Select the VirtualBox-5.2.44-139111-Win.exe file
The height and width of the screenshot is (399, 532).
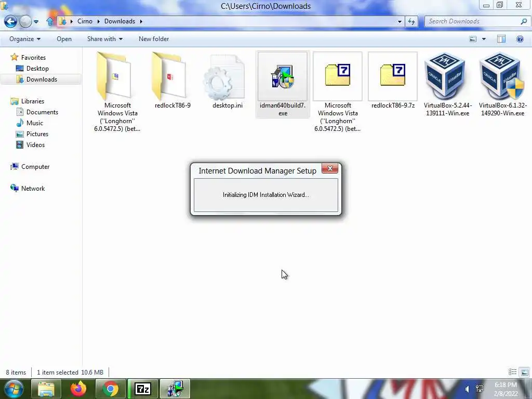coord(447,85)
